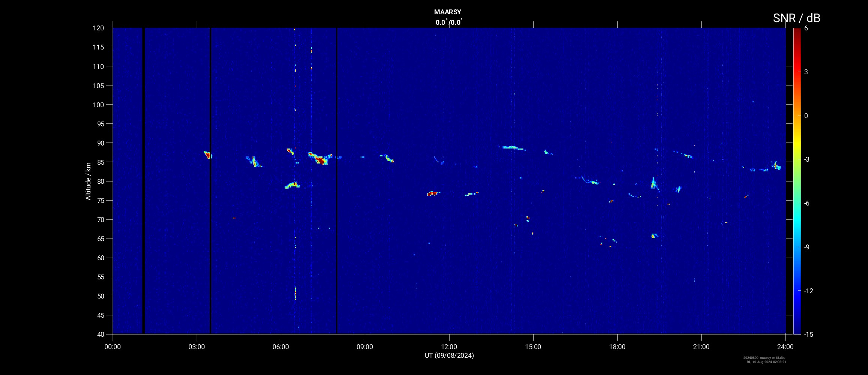Click the 50 altitude tick label
Image resolution: width=868 pixels, height=375 pixels.
(x=100, y=296)
